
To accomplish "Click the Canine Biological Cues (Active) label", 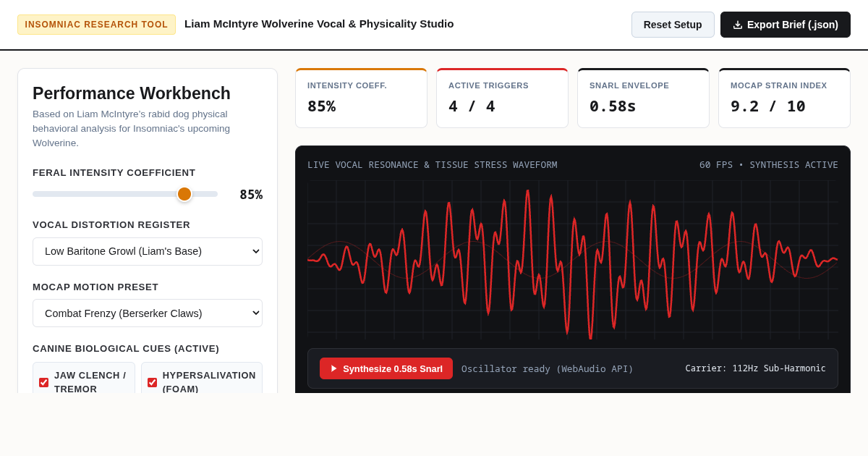I will pos(126,349).
